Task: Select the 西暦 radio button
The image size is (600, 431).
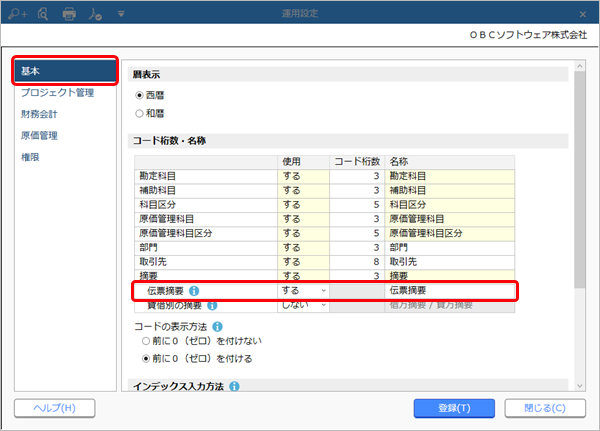Action: [x=140, y=95]
